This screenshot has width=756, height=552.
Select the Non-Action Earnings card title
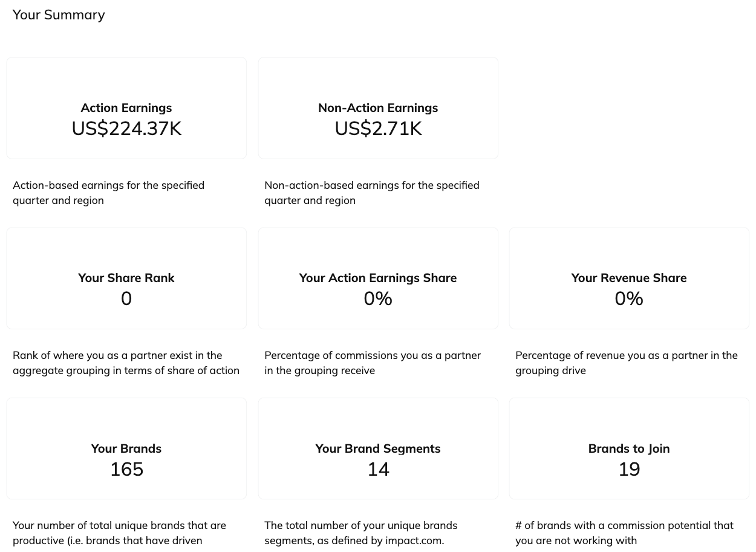(378, 108)
